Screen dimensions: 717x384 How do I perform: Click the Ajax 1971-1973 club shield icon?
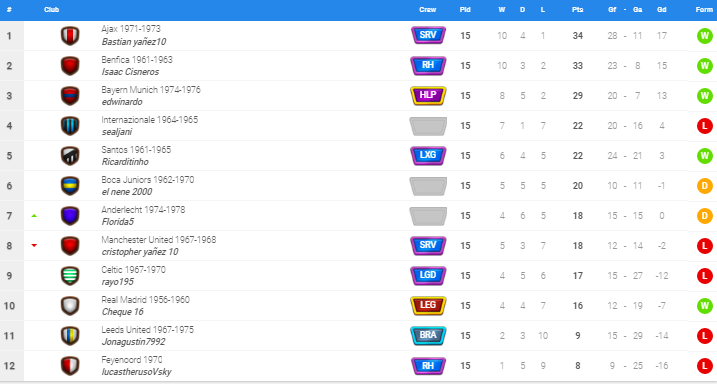70,36
